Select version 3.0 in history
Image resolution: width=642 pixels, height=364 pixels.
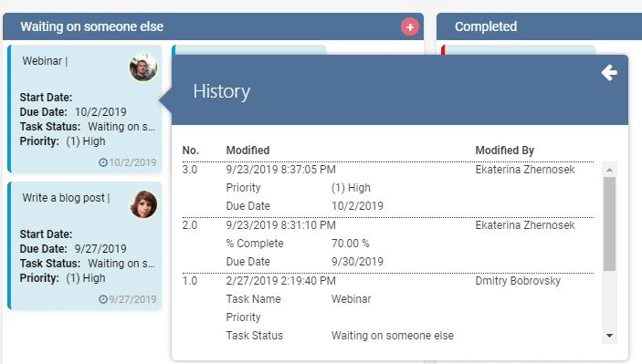pos(190,170)
